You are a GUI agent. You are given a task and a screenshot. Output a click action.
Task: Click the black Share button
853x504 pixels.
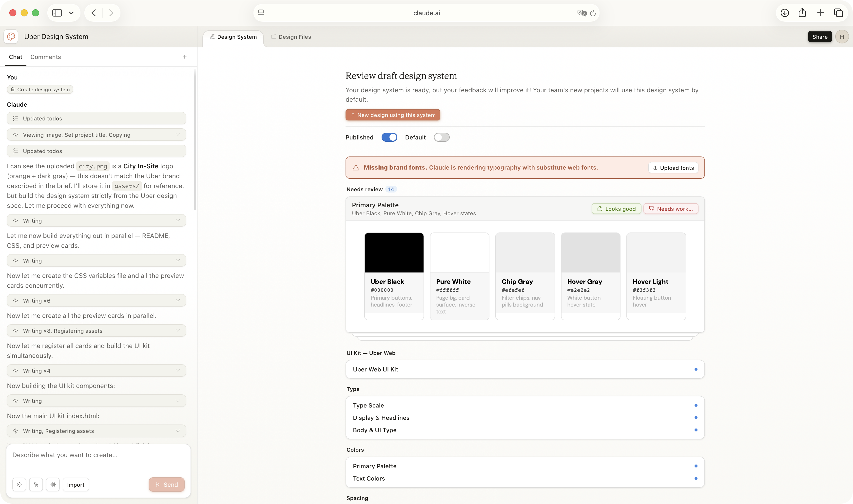(x=820, y=37)
